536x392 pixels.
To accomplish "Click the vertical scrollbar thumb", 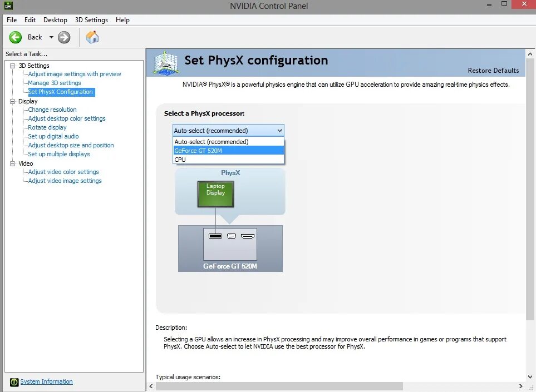I will [x=530, y=189].
